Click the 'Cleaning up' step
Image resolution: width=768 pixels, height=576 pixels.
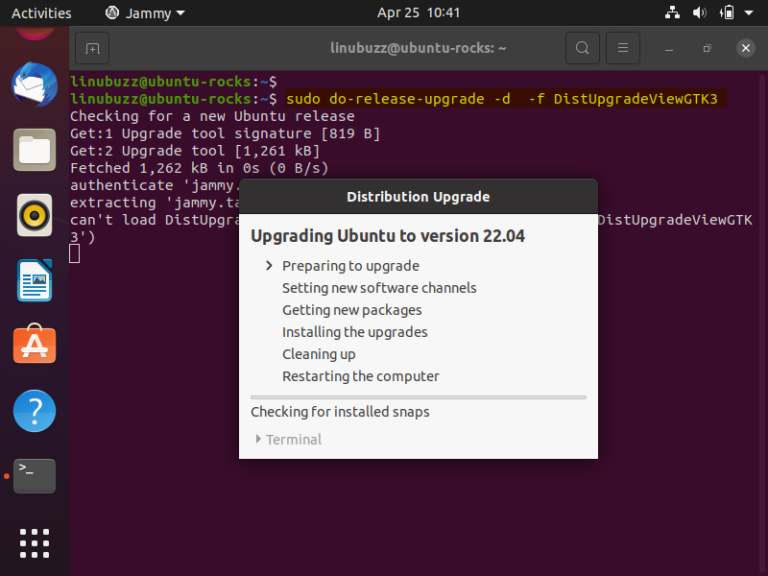coord(319,354)
